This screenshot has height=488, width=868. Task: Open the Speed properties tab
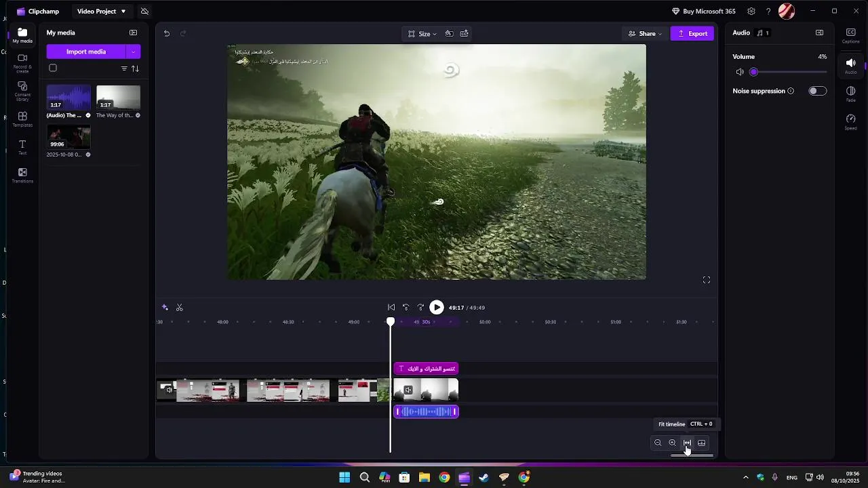[x=850, y=122]
